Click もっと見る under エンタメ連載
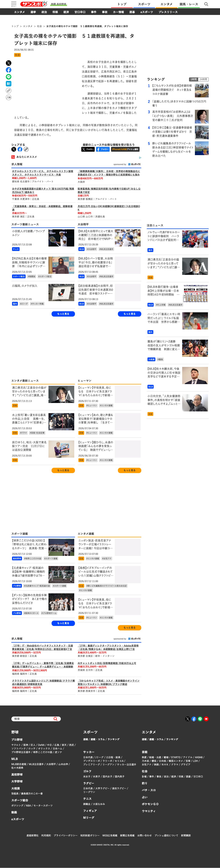This screenshot has width=220, height=868. (129, 627)
